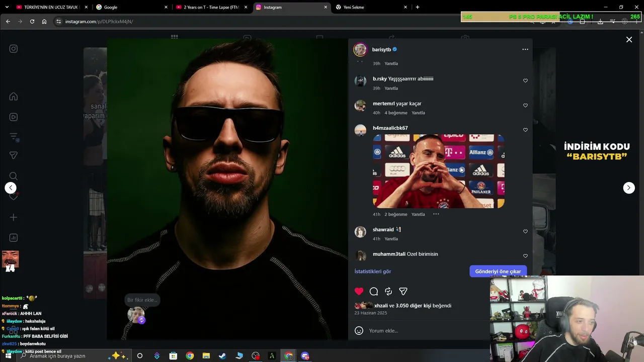Repost using the repost arrows icon
This screenshot has width=644, height=362.
pyautogui.click(x=388, y=291)
